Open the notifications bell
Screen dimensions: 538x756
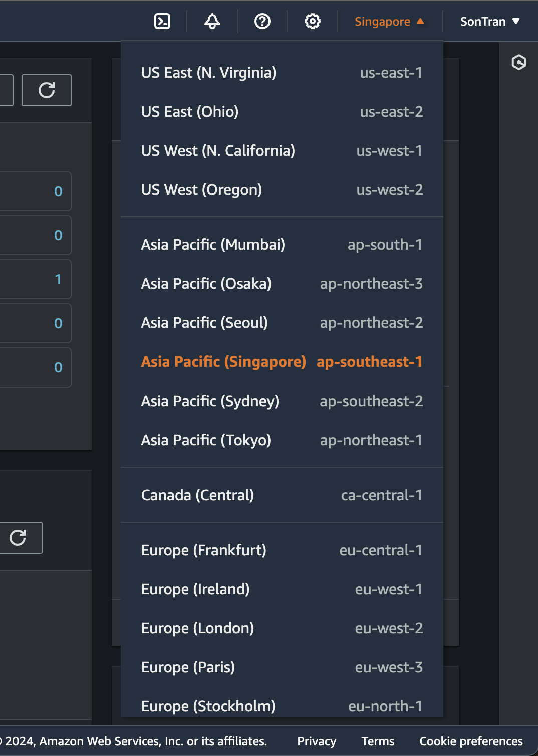click(x=212, y=21)
